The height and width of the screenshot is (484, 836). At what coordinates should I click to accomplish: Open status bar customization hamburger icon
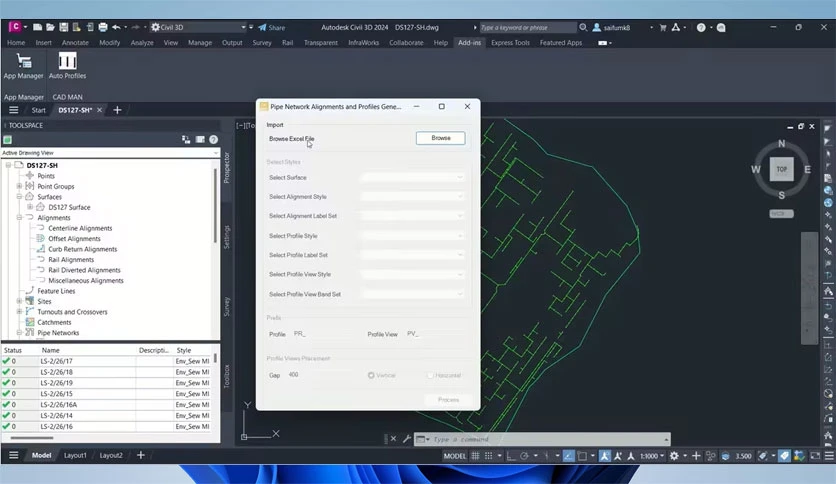pyautogui.click(x=829, y=456)
